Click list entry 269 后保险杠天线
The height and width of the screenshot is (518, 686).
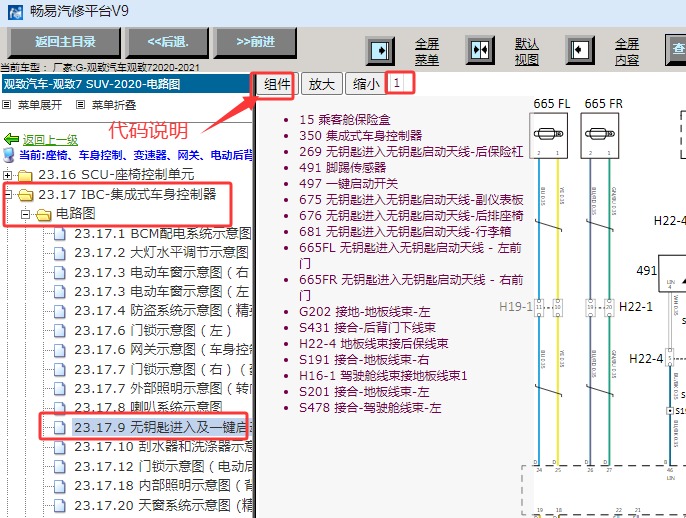(x=411, y=152)
